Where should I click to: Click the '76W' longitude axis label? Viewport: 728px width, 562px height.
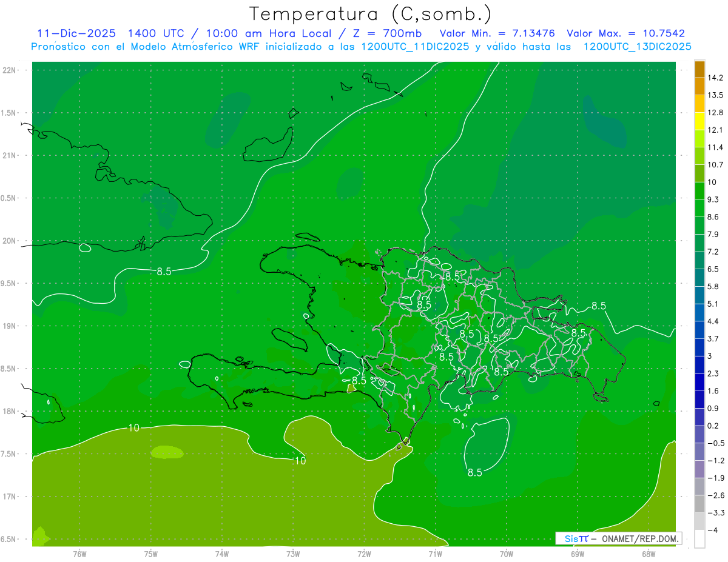[x=79, y=554]
